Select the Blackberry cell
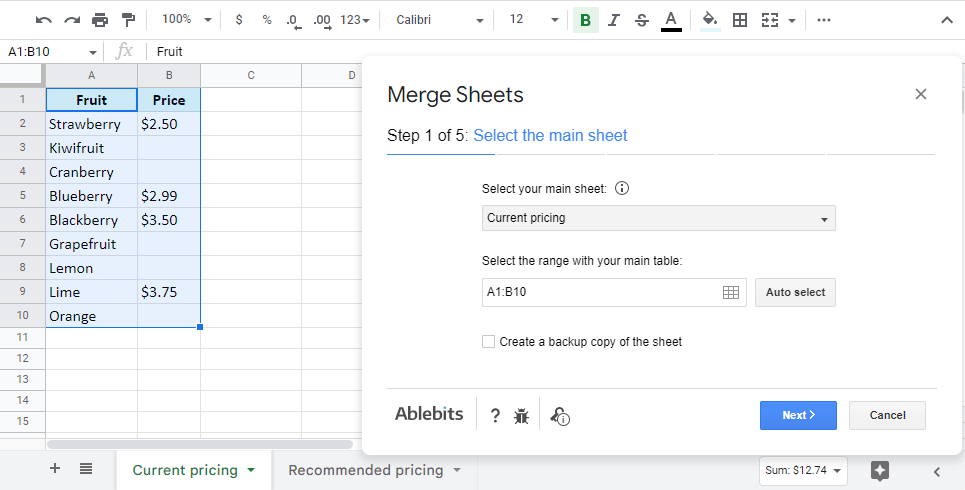This screenshot has width=965, height=490. (92, 220)
